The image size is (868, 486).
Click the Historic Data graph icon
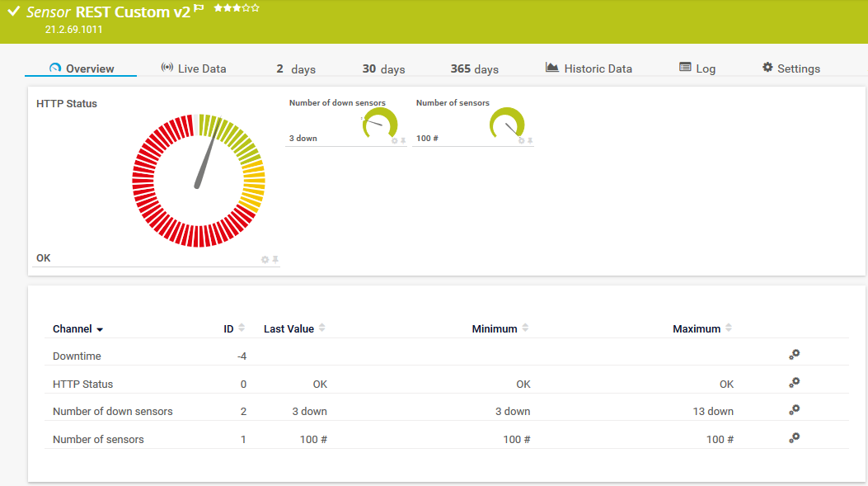click(x=551, y=68)
